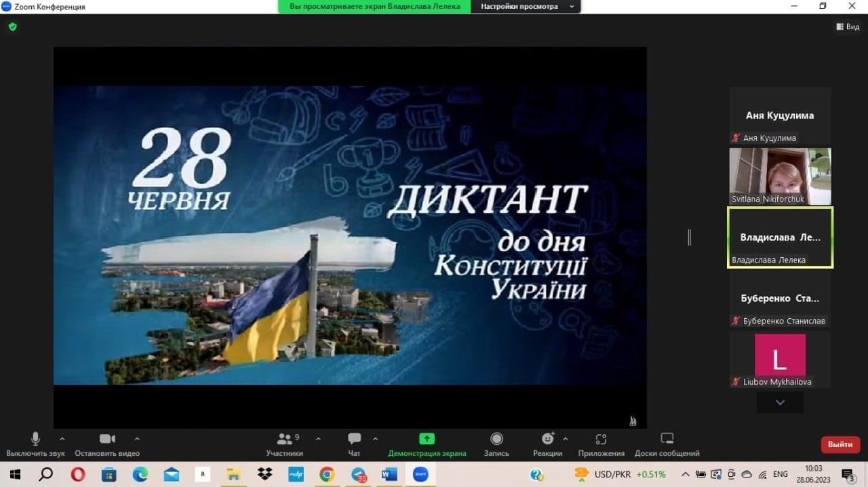Expand video options caret beside camera
Image resolution: width=868 pixels, height=487 pixels.
tap(137, 438)
